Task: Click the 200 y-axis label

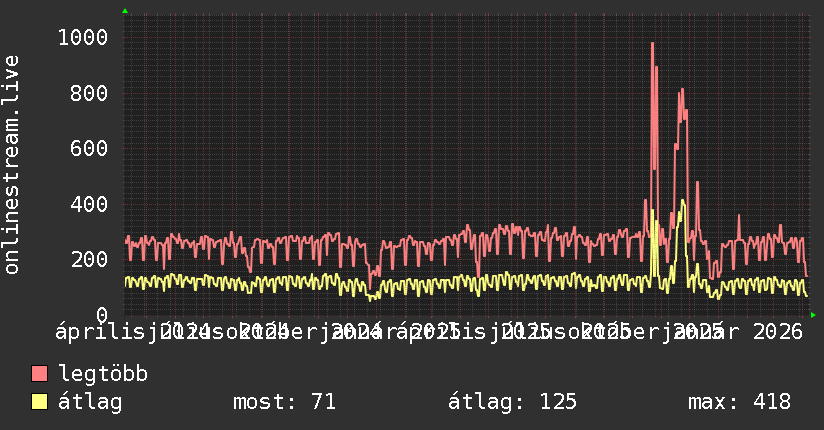Action: coord(89,259)
